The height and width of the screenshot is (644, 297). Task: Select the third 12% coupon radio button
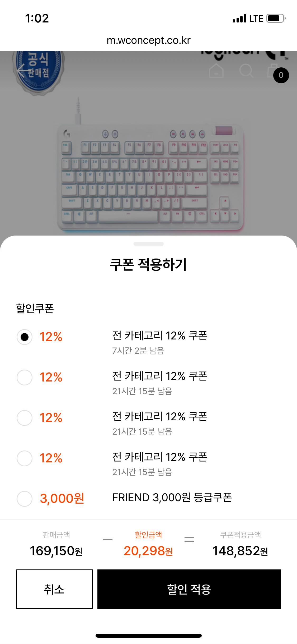point(25,418)
